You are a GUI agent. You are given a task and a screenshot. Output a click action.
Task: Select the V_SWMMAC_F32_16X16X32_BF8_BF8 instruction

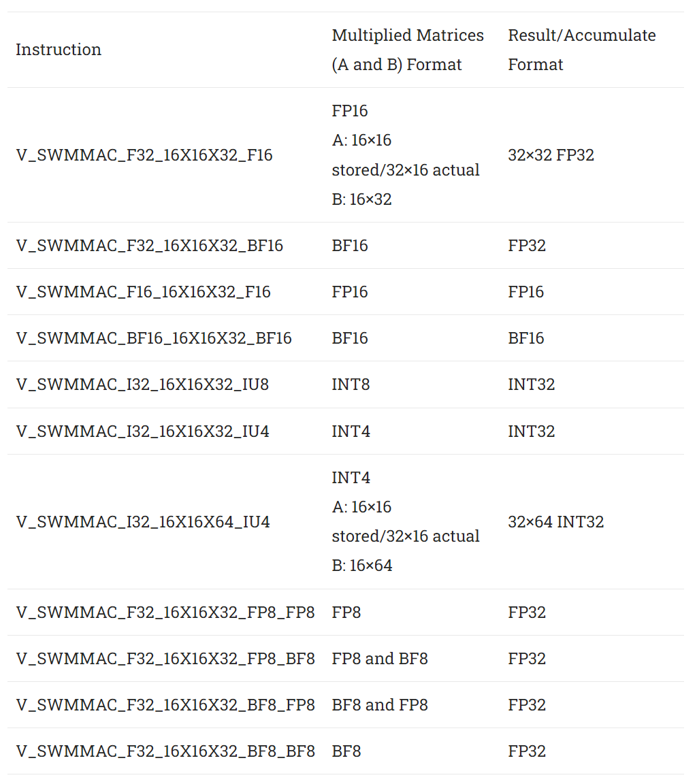(165, 751)
